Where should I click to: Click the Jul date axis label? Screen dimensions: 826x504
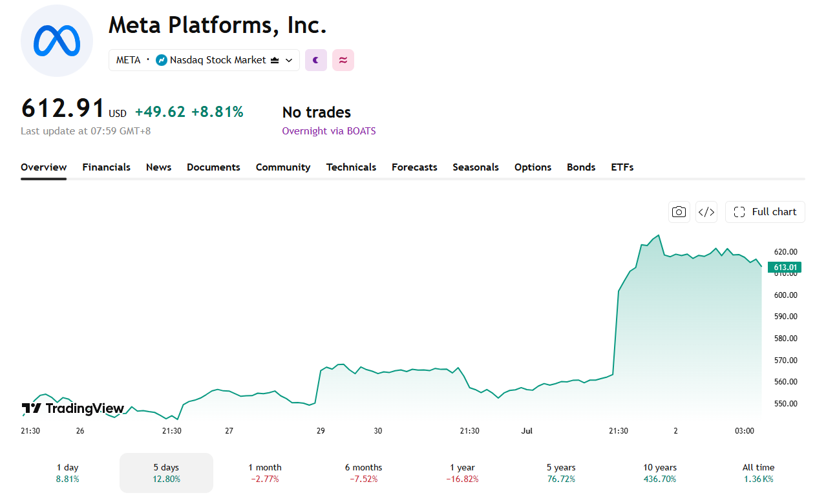(x=525, y=431)
